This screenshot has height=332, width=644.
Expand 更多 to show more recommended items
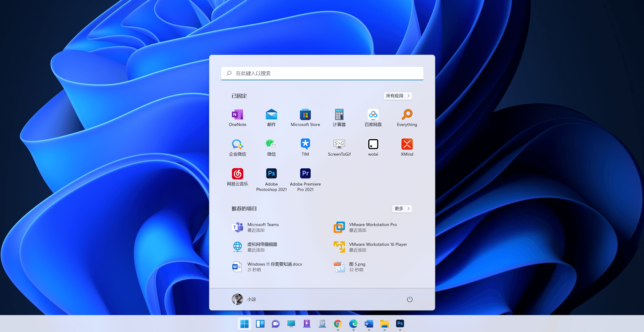click(402, 208)
